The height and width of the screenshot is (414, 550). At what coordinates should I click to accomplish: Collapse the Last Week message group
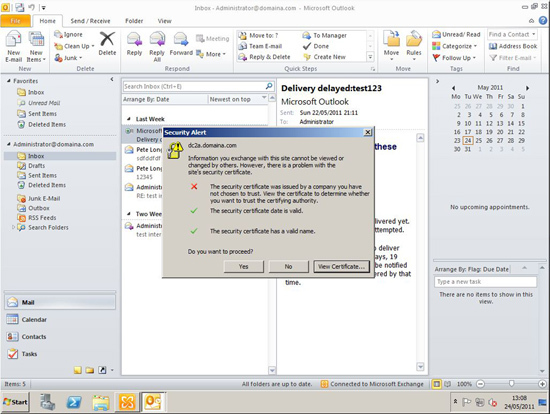129,119
